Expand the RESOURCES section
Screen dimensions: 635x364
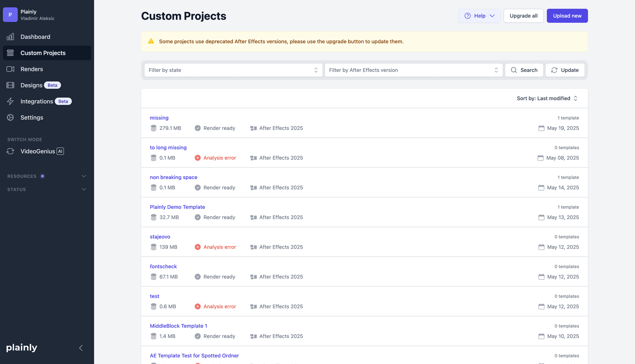coord(84,176)
